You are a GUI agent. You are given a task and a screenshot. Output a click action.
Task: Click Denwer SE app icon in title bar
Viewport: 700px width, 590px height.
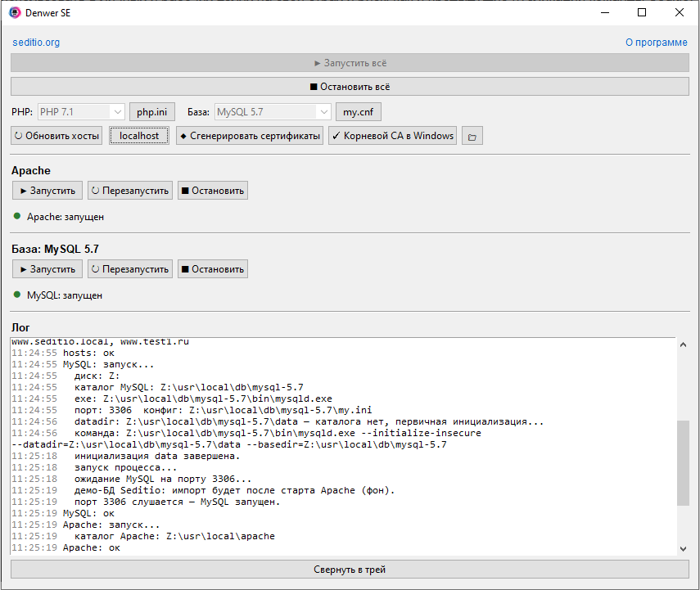click(15, 13)
